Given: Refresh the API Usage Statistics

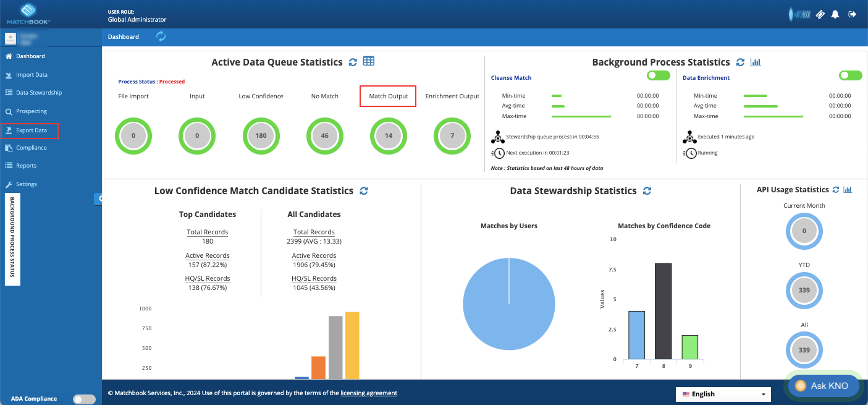Looking at the screenshot, I should click(836, 190).
